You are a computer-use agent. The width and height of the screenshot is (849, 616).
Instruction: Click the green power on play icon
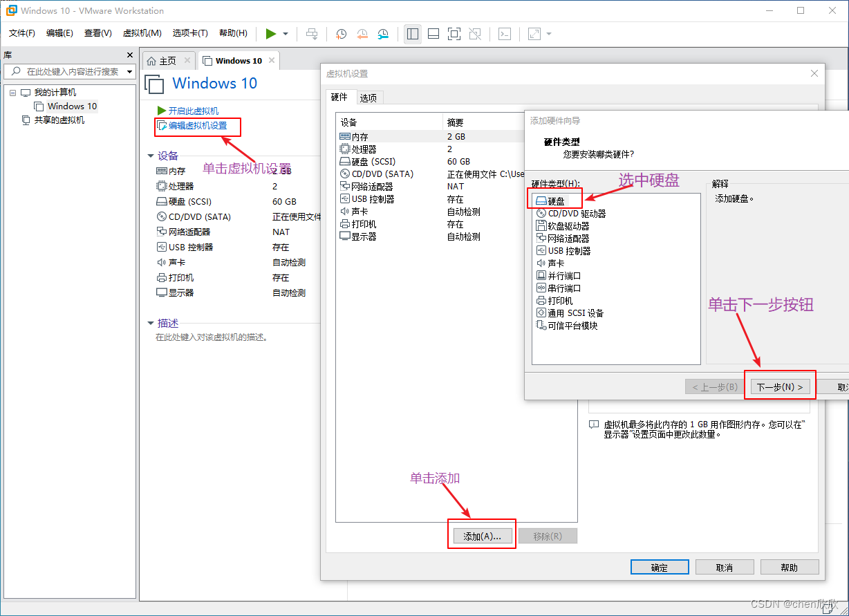click(270, 33)
